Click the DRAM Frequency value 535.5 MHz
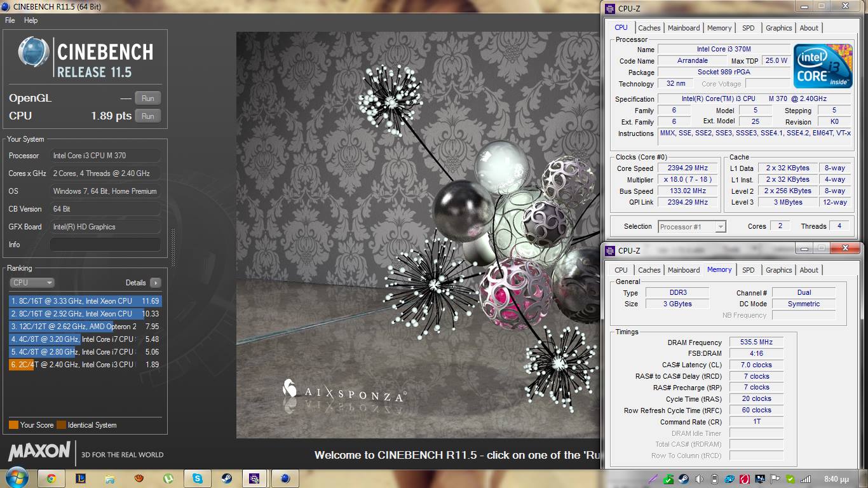 pyautogui.click(x=756, y=342)
